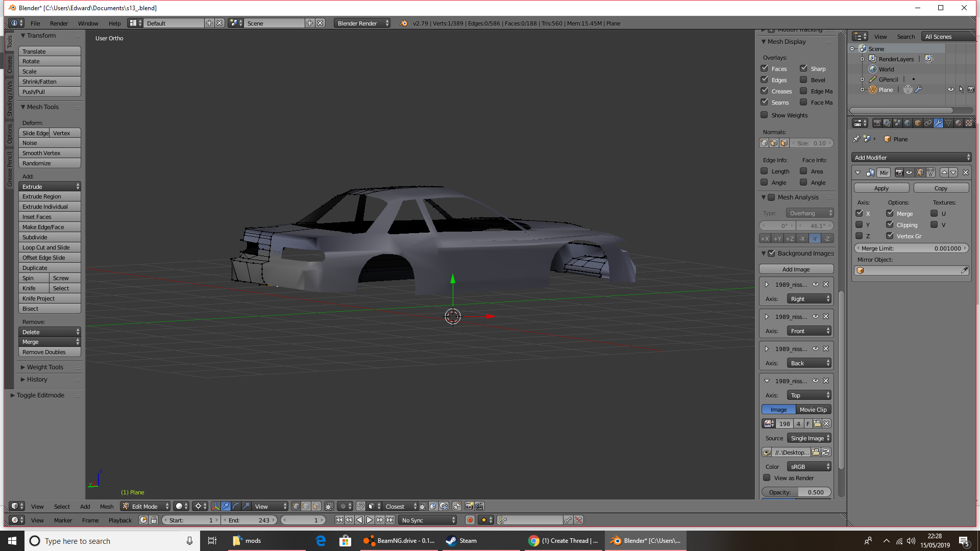Image resolution: width=980 pixels, height=551 pixels.
Task: Click the pin icon in Properties panel
Action: tap(856, 139)
